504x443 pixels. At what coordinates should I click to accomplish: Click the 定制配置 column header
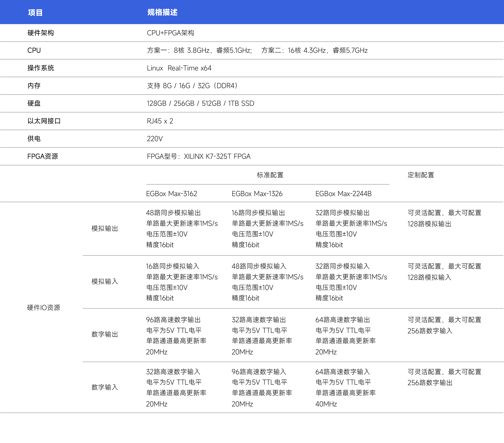coord(421,175)
